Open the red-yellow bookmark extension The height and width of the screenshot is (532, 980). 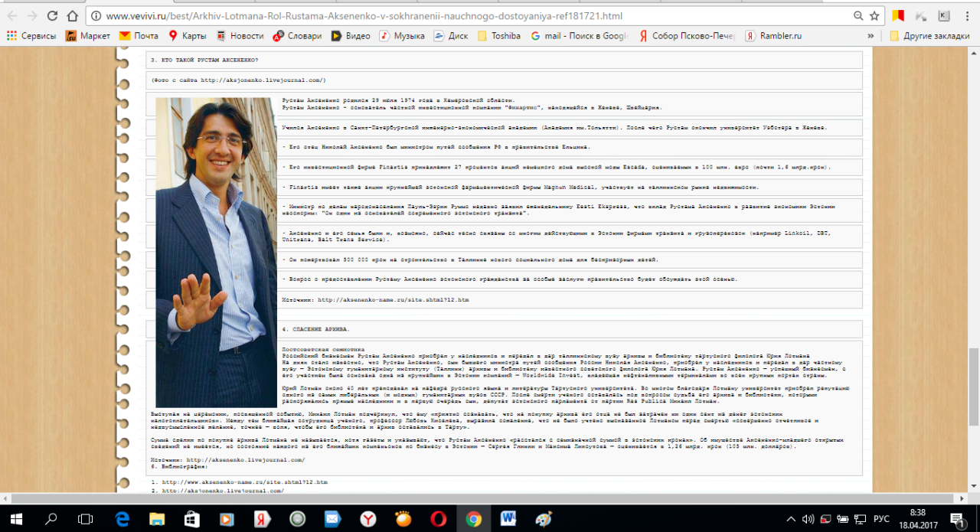(x=898, y=15)
